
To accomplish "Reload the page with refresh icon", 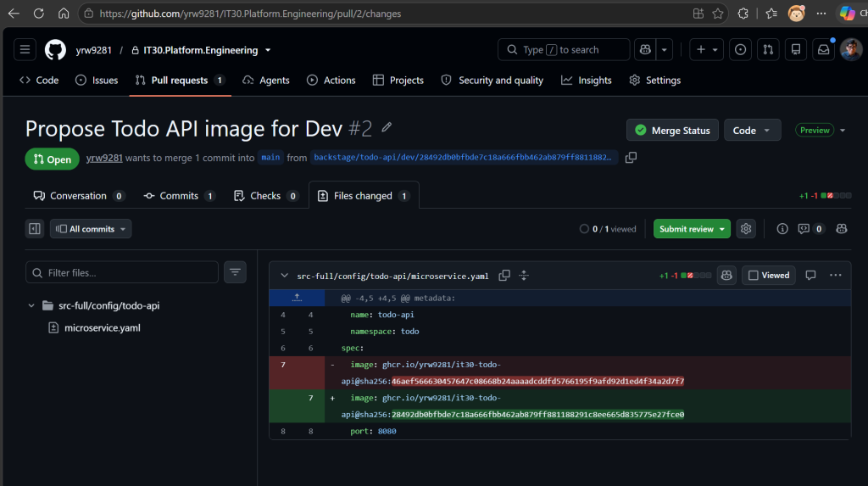I will tap(39, 14).
